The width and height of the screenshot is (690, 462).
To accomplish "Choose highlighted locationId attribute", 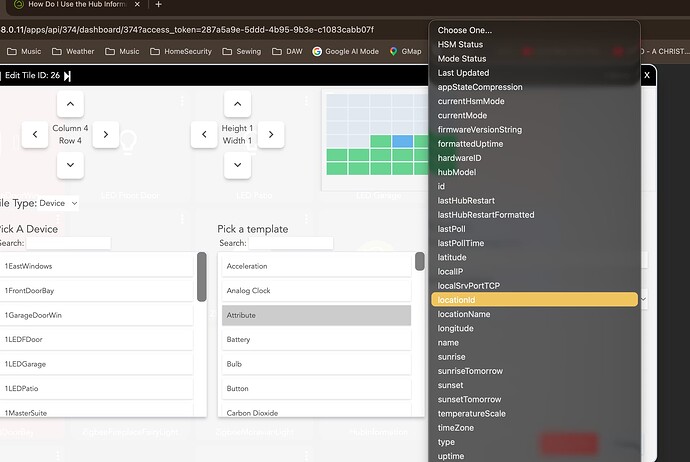I will point(534,300).
